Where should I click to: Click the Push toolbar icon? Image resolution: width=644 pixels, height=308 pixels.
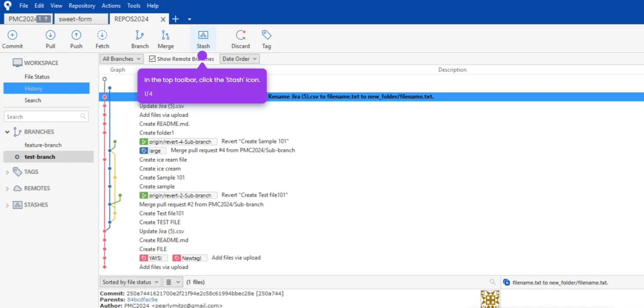76,35
